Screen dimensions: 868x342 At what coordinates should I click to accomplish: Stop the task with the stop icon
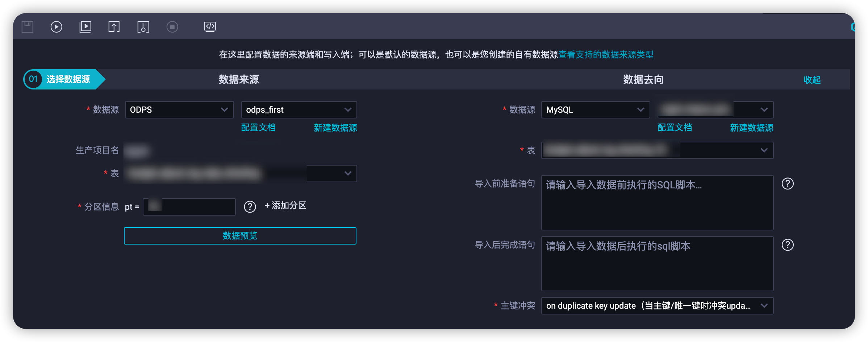click(172, 26)
